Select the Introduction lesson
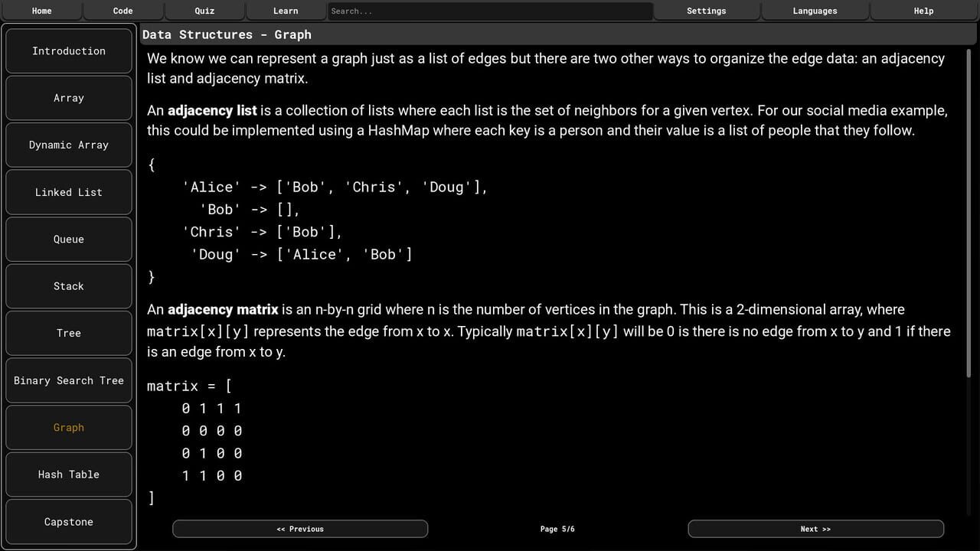Screen dimensions: 980x551 pyautogui.click(x=68, y=51)
